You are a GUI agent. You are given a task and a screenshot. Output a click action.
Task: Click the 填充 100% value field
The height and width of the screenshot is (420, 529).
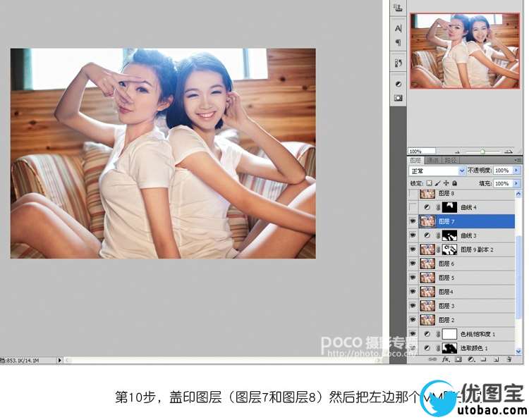[502, 183]
